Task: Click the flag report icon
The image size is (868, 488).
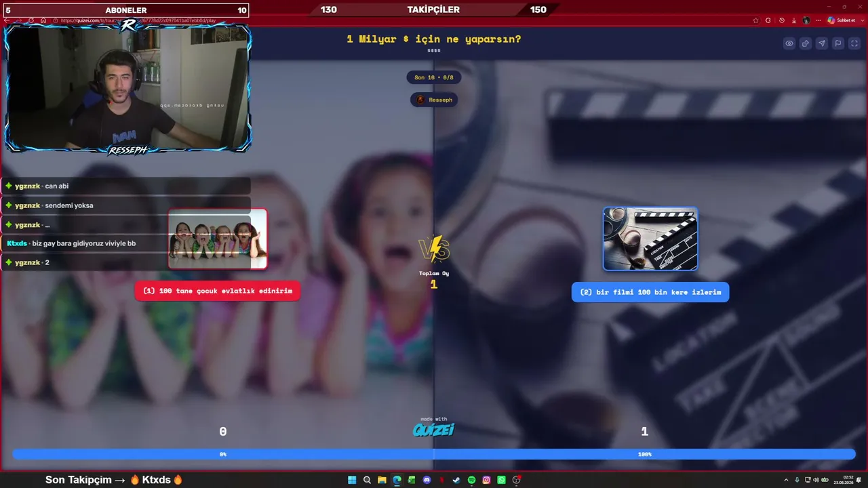Action: [x=838, y=43]
